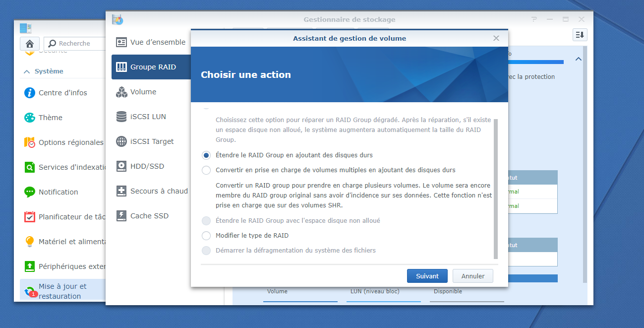Open iSCSI LUN database icon
This screenshot has height=328, width=644.
pos(121,117)
